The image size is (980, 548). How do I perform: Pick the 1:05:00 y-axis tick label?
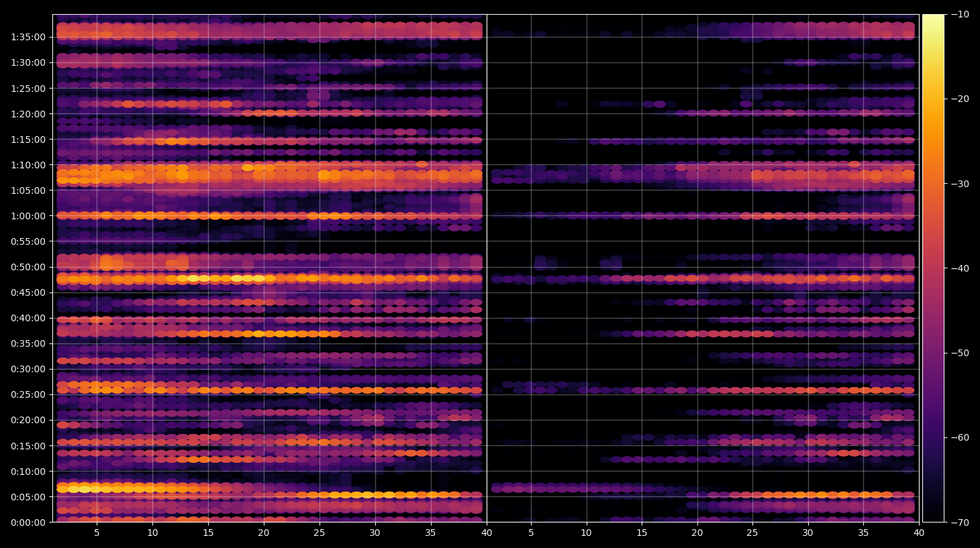[x=28, y=191]
